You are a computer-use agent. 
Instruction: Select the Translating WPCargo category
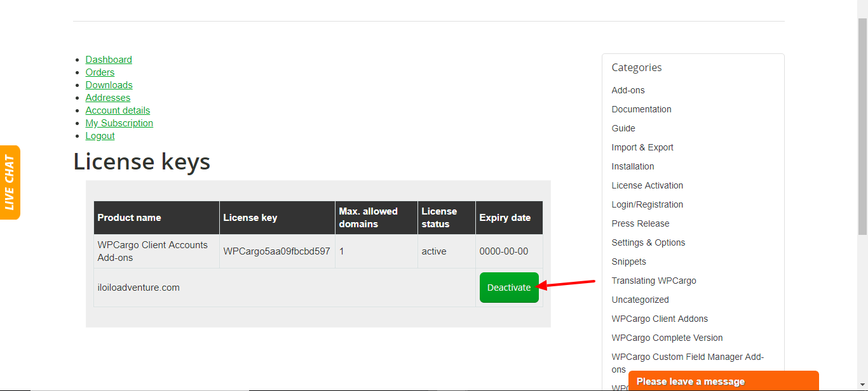point(654,281)
